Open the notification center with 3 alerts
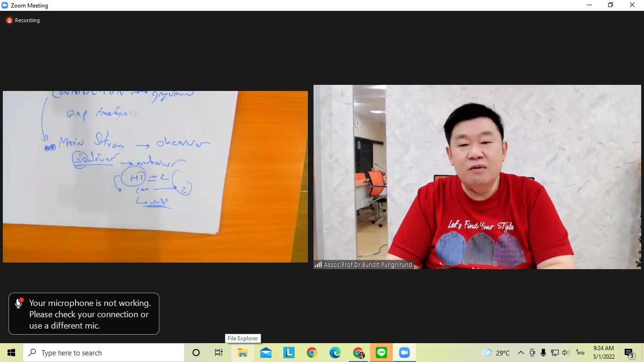 click(629, 353)
